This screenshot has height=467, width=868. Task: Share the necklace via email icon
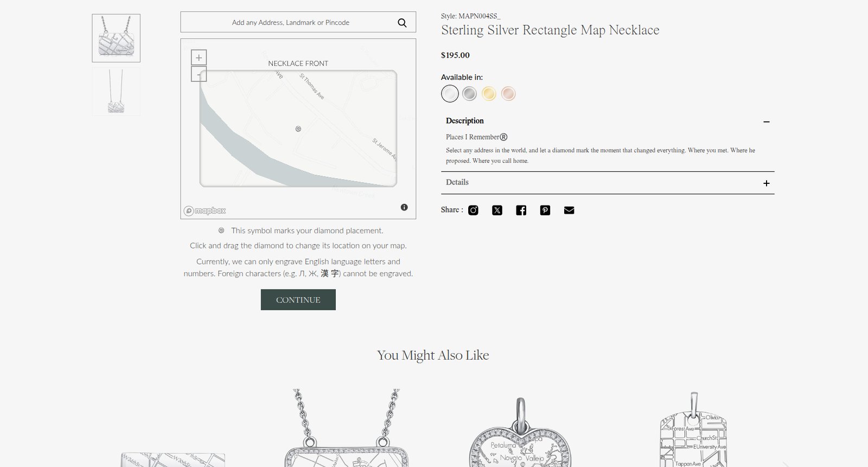coord(569,210)
